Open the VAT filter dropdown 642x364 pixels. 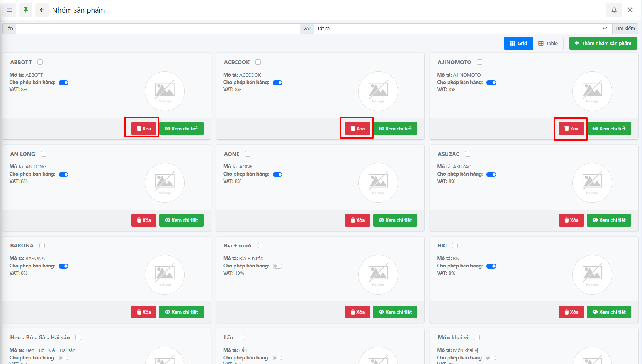(462, 29)
